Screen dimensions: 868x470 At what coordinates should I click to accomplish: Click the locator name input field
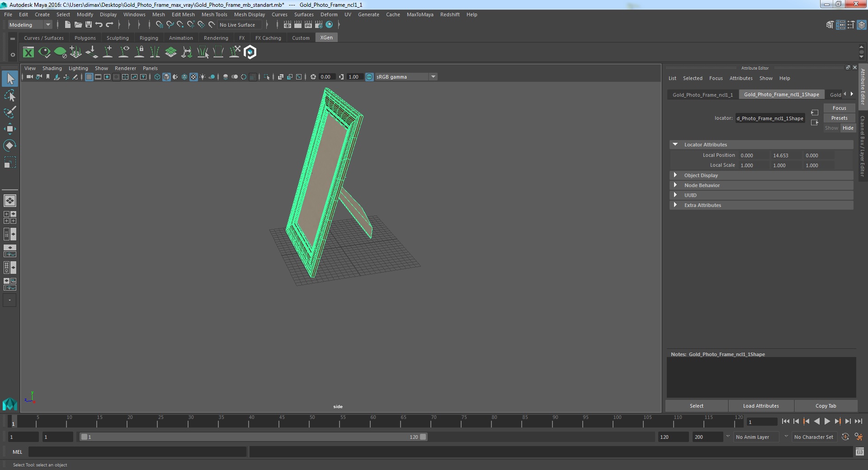pos(770,118)
